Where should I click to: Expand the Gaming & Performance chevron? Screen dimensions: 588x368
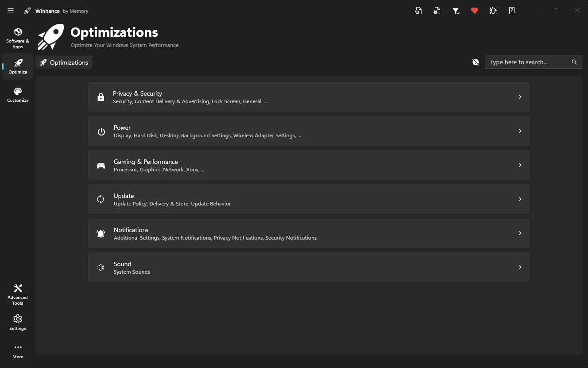pyautogui.click(x=520, y=165)
